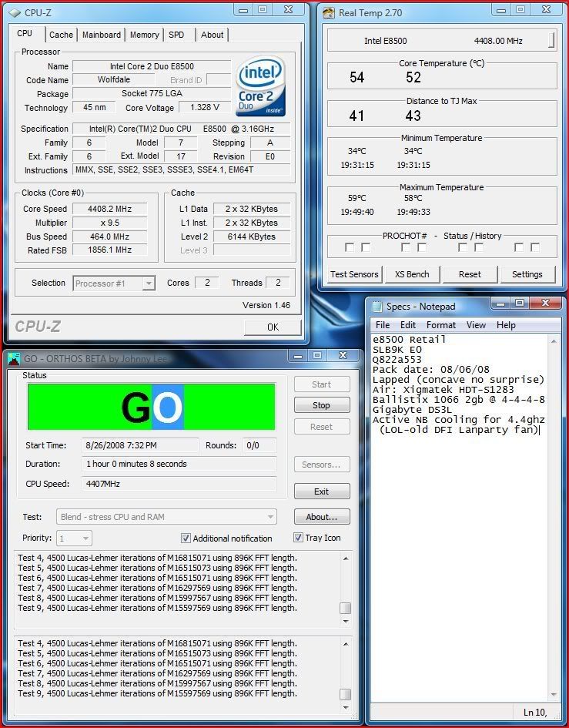The width and height of the screenshot is (569, 728).
Task: Switch to the Mainboard tab
Action: pos(101,35)
